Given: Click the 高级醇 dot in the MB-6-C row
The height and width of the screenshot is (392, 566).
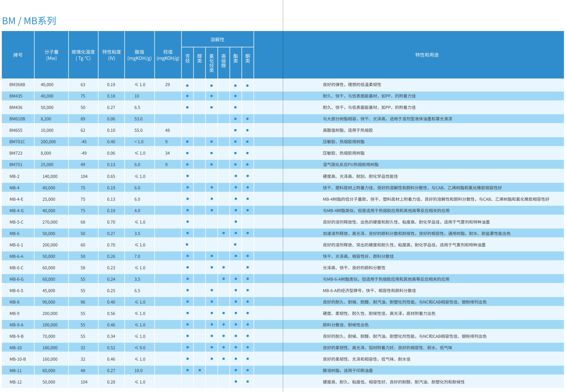Looking at the screenshot, I should click(224, 267).
